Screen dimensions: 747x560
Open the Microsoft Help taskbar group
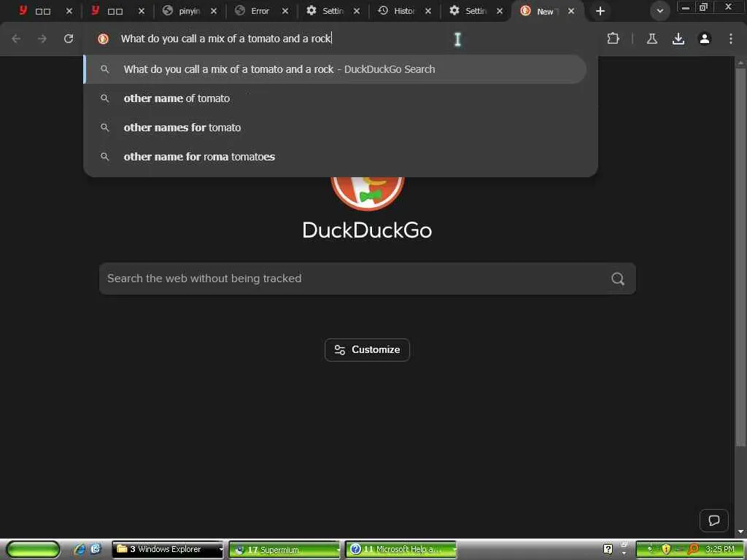coord(400,550)
